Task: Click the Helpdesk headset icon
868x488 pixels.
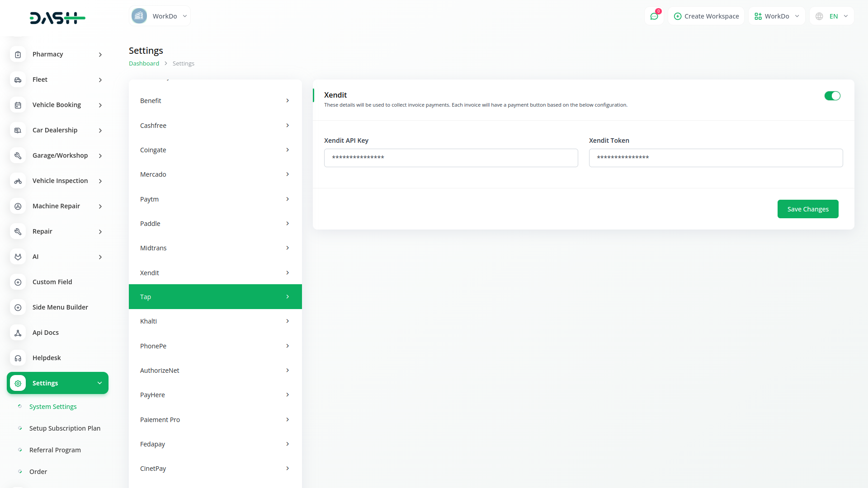Action: (x=18, y=358)
